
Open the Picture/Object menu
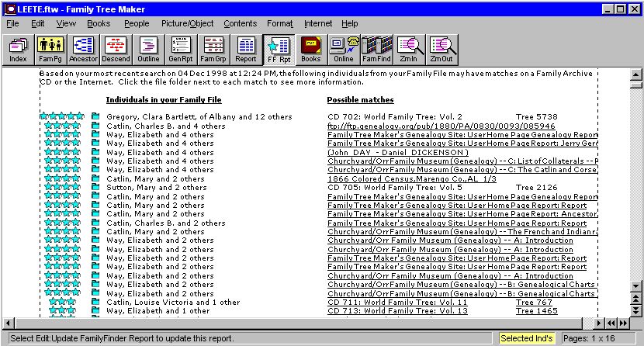(187, 23)
